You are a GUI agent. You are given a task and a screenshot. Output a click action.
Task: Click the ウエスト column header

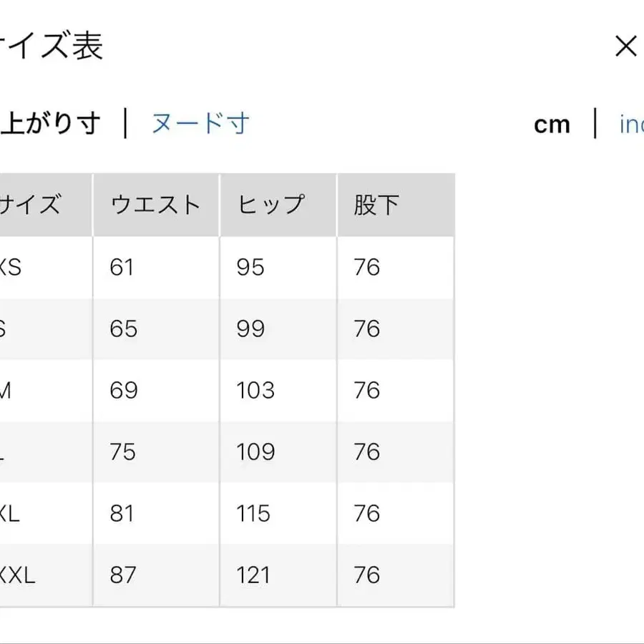155,203
